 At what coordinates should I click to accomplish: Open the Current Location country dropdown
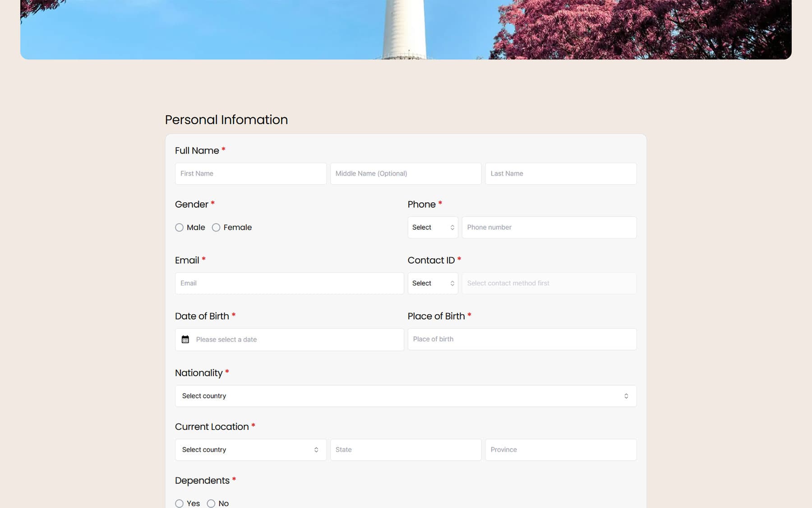250,450
